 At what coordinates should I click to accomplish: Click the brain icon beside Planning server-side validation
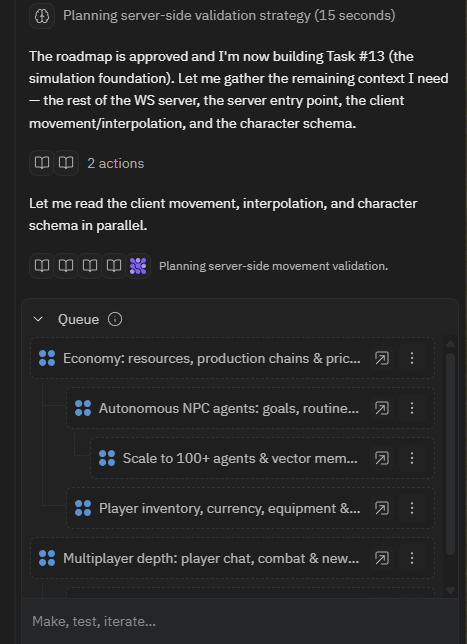[42, 16]
